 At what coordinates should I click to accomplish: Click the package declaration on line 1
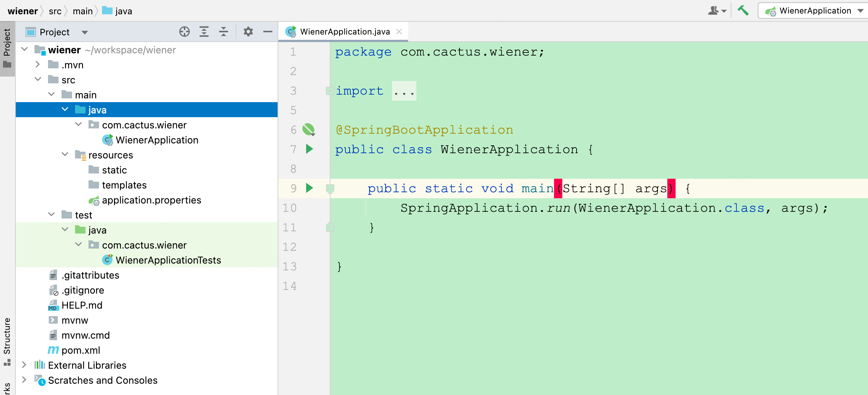pos(440,52)
